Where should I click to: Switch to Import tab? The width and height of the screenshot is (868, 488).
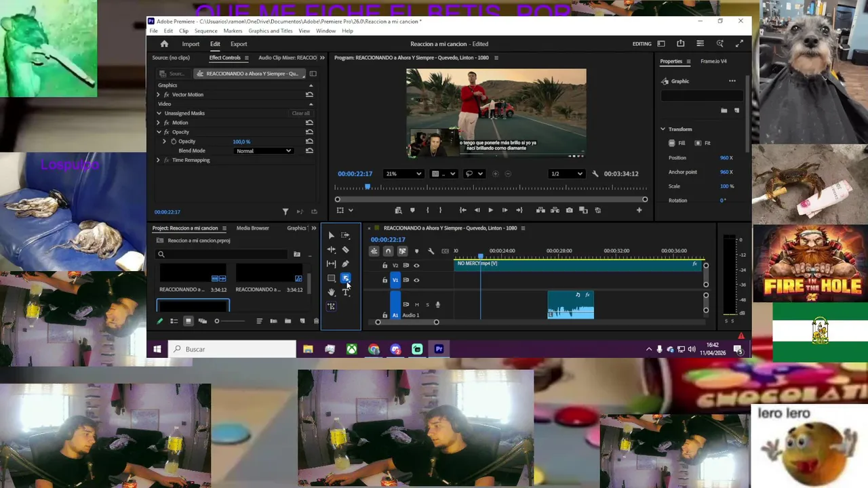(191, 44)
